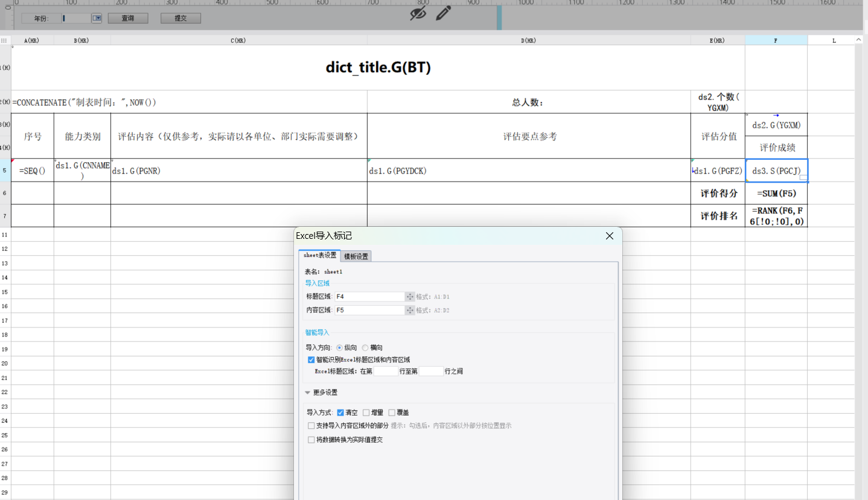
Task: Click the ds1.G(PGFZ) cell
Action: (718, 171)
